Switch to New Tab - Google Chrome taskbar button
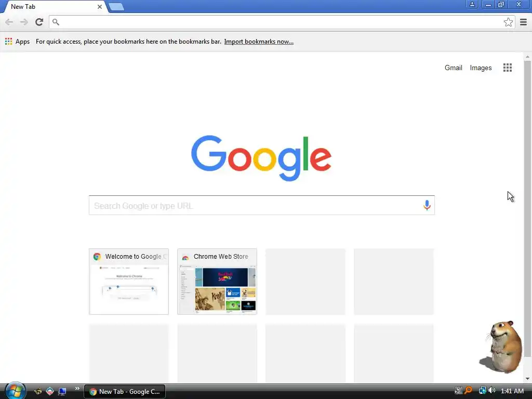The height and width of the screenshot is (399, 532). (x=125, y=391)
